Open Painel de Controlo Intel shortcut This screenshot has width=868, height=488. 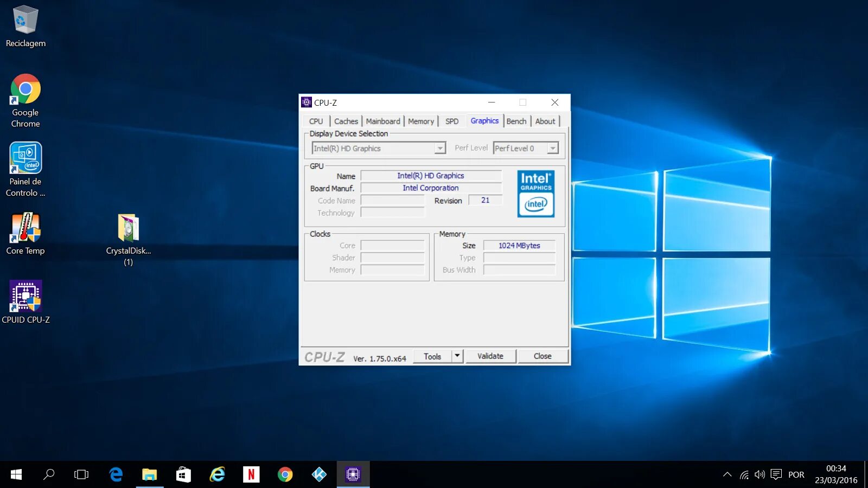[x=25, y=170]
